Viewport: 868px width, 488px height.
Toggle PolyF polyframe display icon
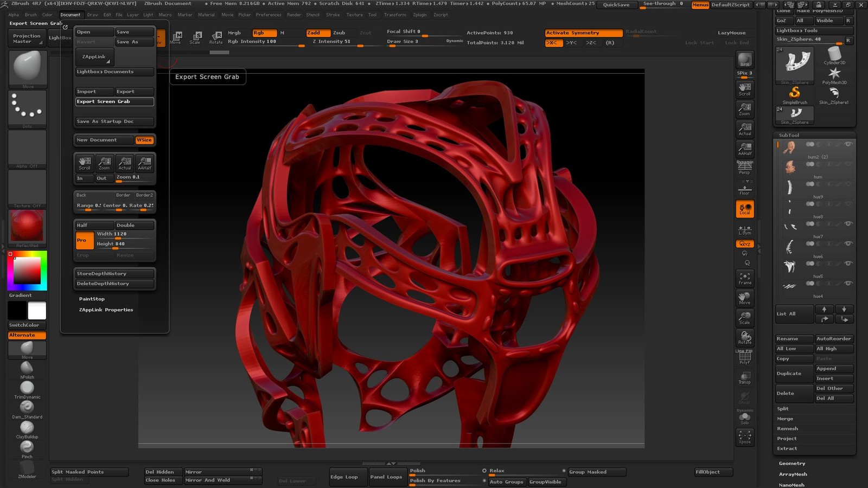click(745, 357)
